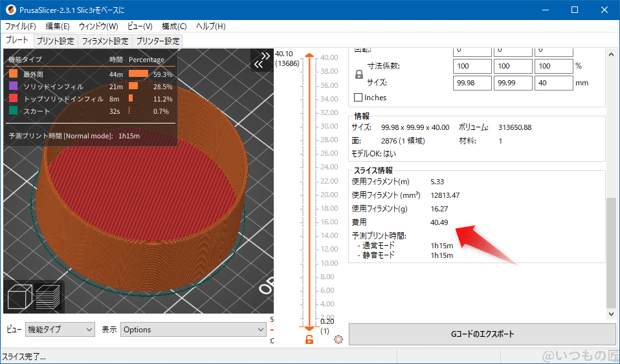Collapse the legend sidebar with the double-arrow icon
Viewport: 620px width, 364px height.
click(x=261, y=60)
